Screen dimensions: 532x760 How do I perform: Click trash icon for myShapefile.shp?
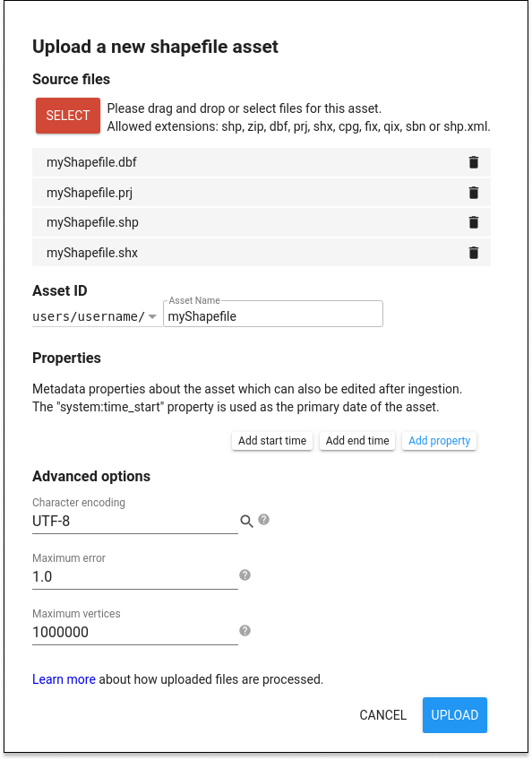pos(474,222)
